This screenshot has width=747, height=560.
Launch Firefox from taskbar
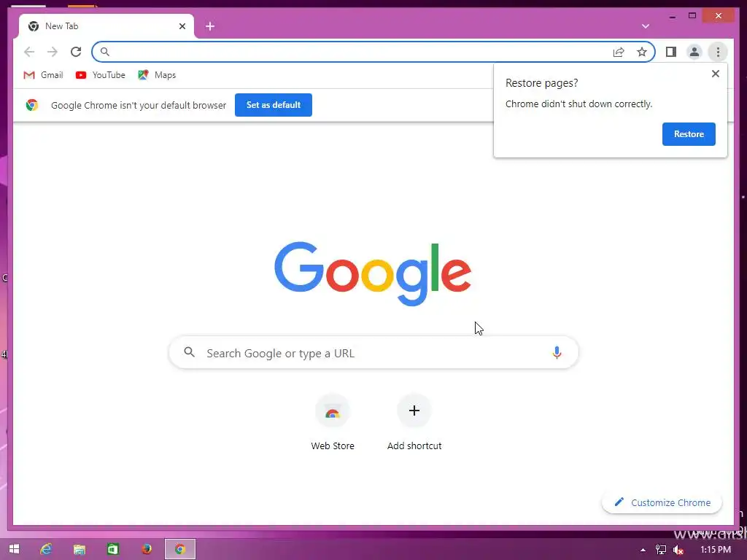[x=147, y=549]
